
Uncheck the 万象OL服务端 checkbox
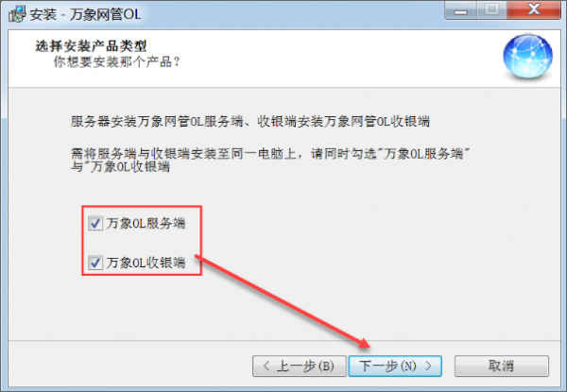click(95, 223)
